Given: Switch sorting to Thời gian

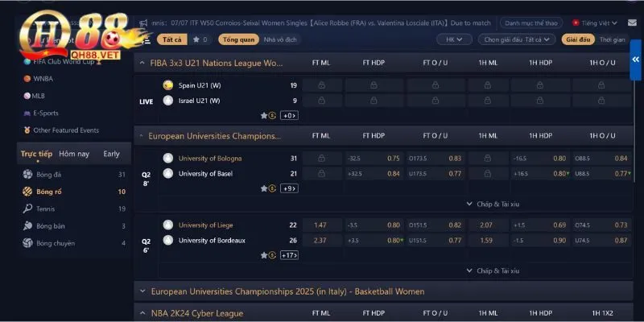Looking at the screenshot, I should [612, 39].
